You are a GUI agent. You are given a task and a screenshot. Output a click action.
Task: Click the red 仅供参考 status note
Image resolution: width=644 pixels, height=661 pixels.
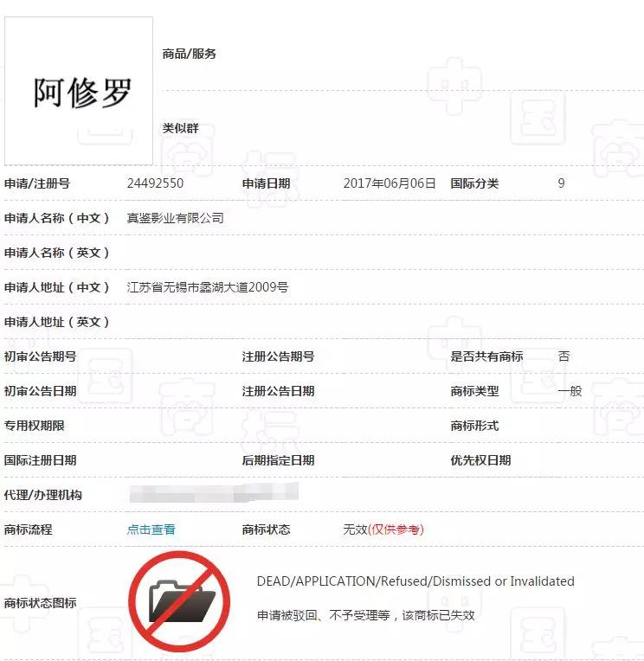click(396, 529)
